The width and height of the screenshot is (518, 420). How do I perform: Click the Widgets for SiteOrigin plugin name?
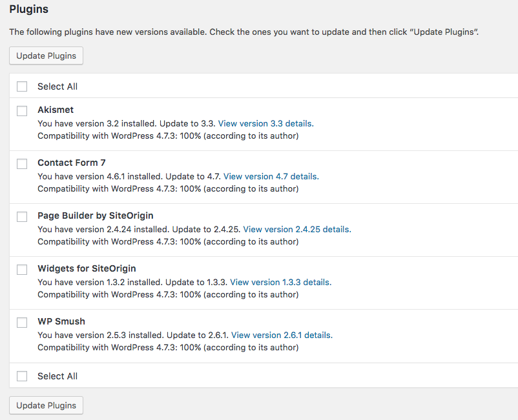click(87, 268)
